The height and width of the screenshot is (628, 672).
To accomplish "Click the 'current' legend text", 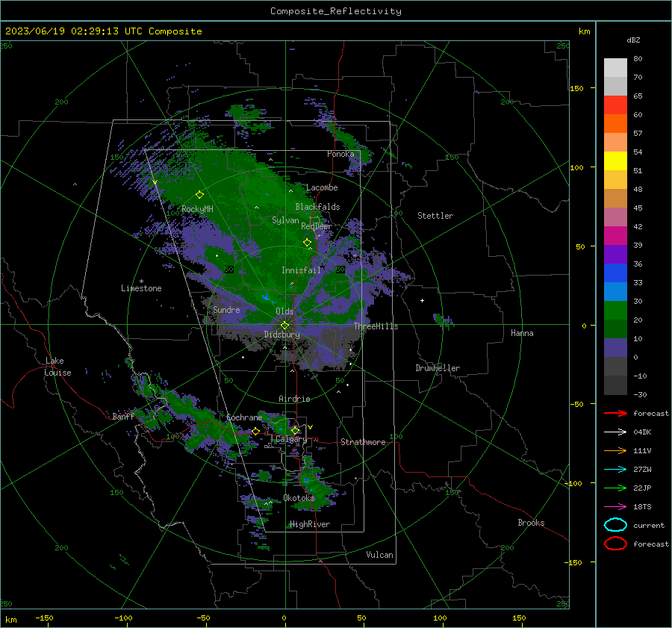I will (649, 525).
